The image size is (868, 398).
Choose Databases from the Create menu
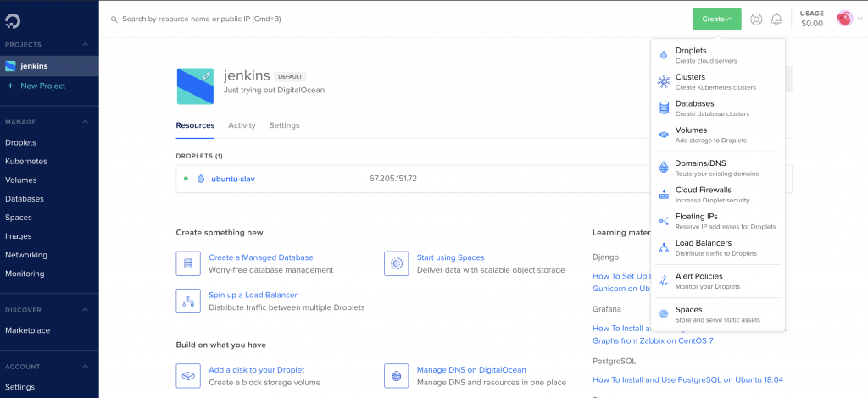pos(718,108)
